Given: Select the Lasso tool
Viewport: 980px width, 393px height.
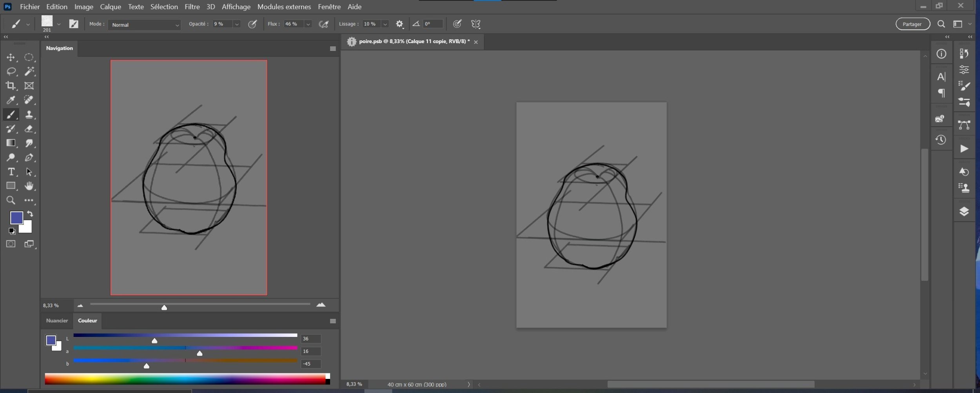Looking at the screenshot, I should [x=11, y=71].
